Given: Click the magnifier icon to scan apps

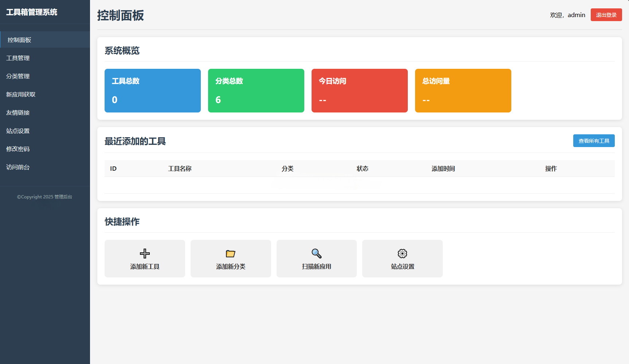Looking at the screenshot, I should 316,253.
